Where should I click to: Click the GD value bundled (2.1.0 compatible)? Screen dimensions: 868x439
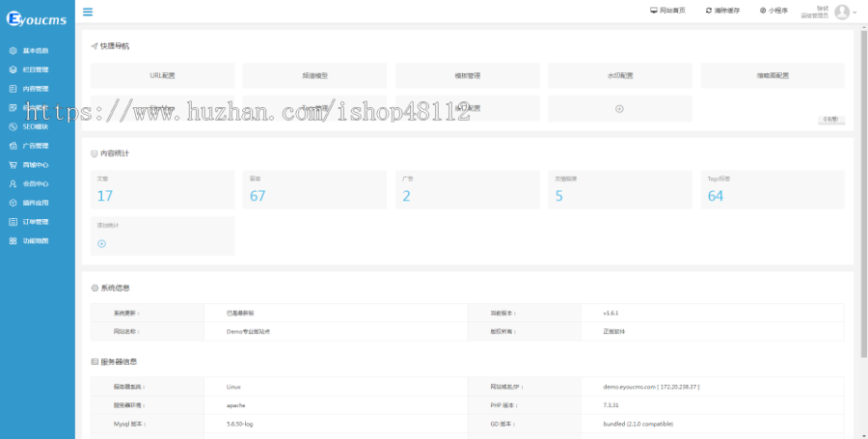[x=638, y=425]
